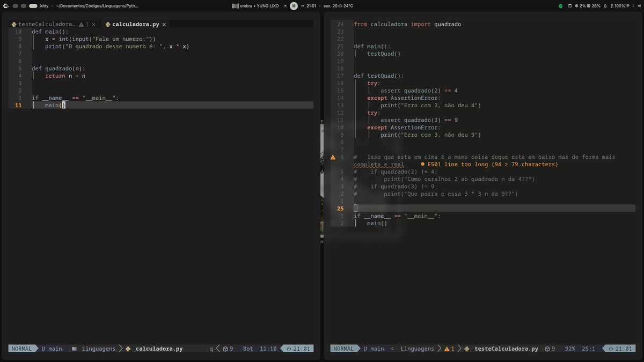Close the calculadora.py buffer tab
Screen dimensions: 644x362
tap(164, 24)
